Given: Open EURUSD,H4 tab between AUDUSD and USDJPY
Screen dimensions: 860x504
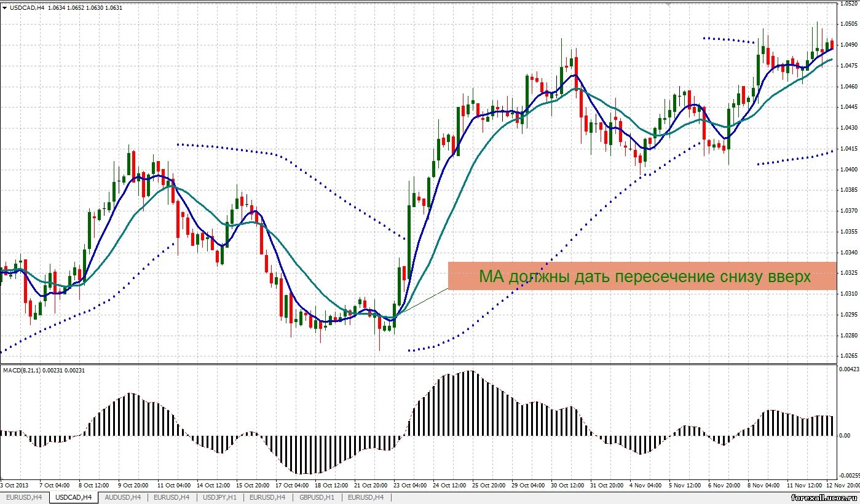Looking at the screenshot, I should pyautogui.click(x=171, y=497).
